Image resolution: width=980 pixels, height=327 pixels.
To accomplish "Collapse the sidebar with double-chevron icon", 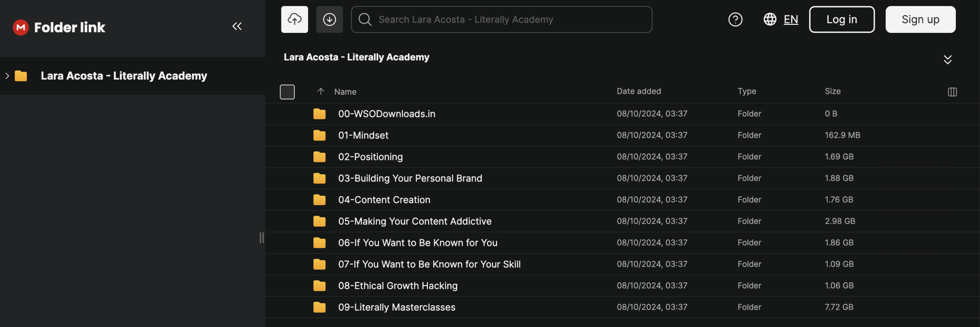I will coord(237,26).
